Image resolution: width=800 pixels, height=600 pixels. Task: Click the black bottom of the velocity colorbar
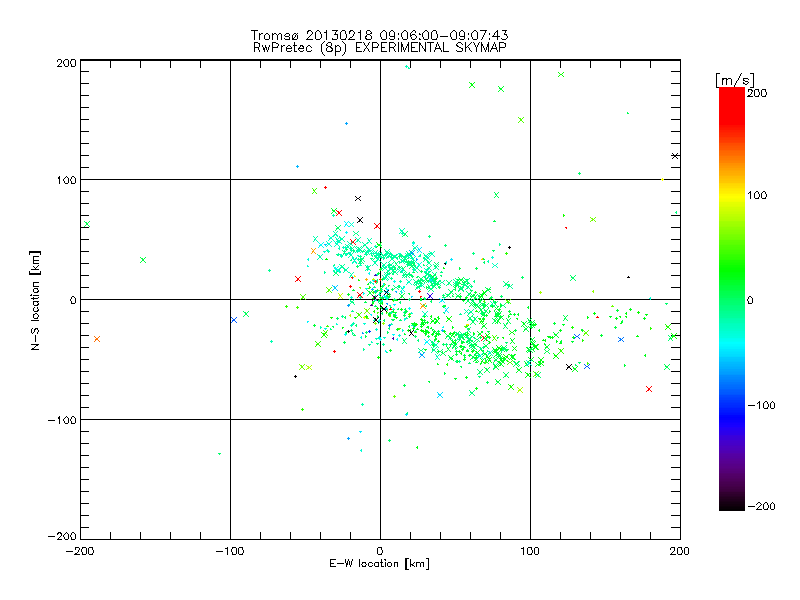tap(732, 503)
